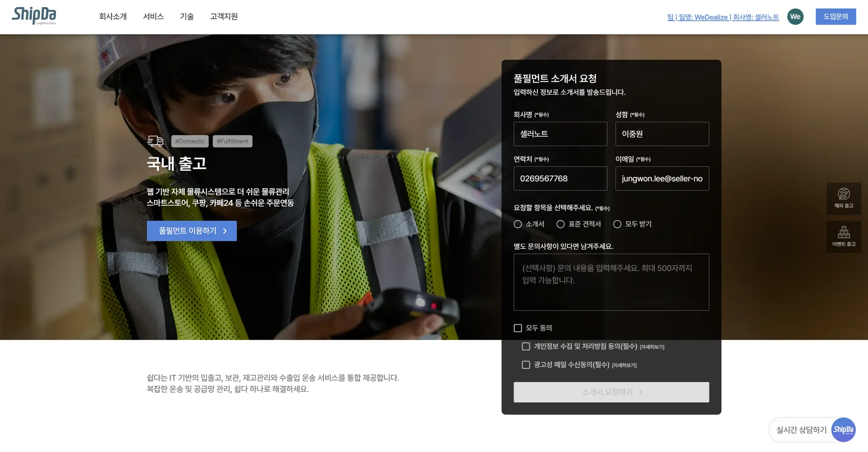Open the 고객지원 menu
Screen dimensions: 868x452
(223, 16)
